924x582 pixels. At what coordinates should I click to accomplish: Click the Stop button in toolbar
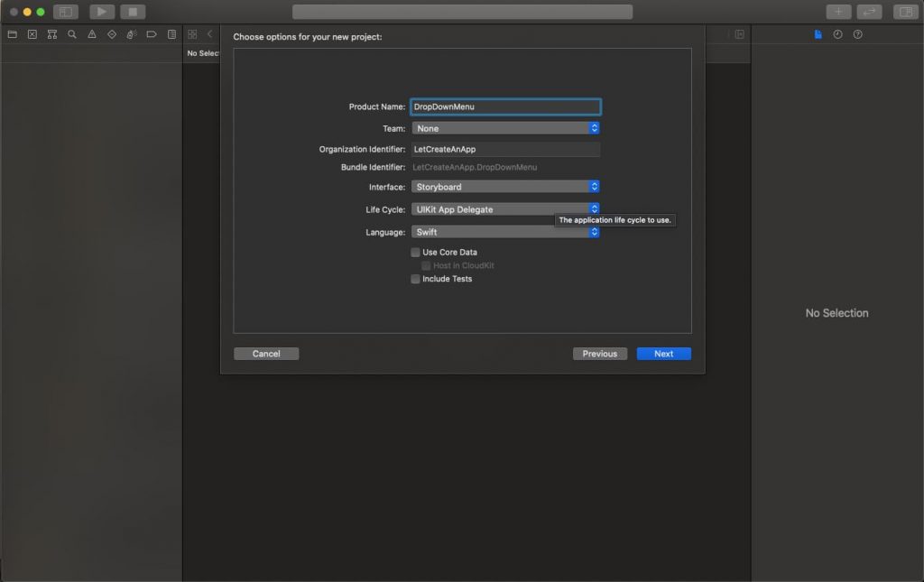click(x=134, y=11)
